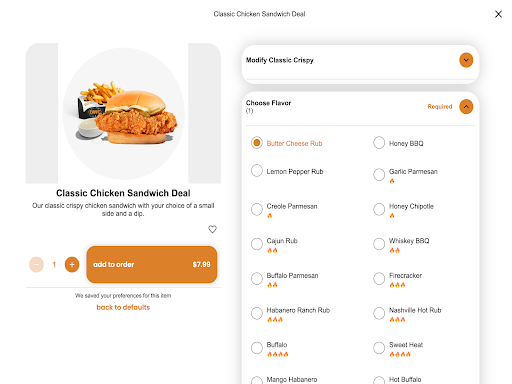The height and width of the screenshot is (384, 512).
Task: Click the add to order button
Action: pos(152,265)
